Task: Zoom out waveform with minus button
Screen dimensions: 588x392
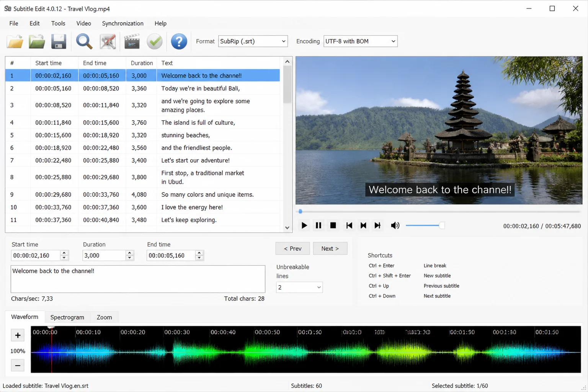Action: pos(18,366)
